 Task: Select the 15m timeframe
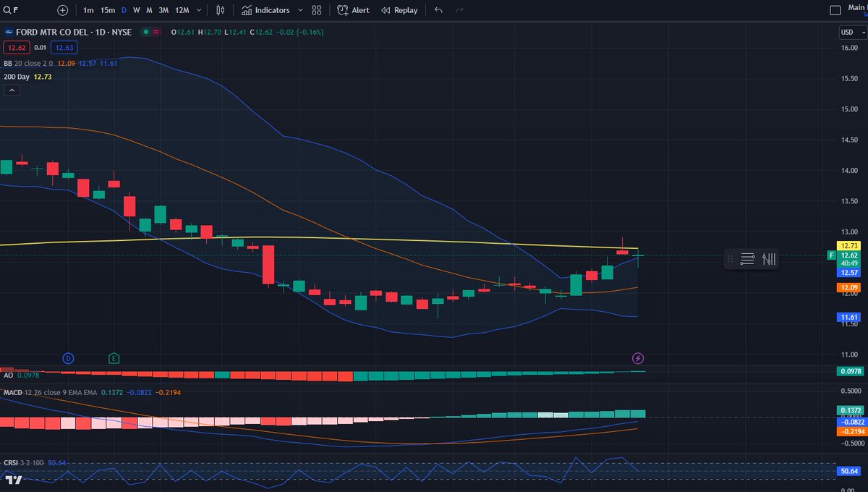(108, 10)
